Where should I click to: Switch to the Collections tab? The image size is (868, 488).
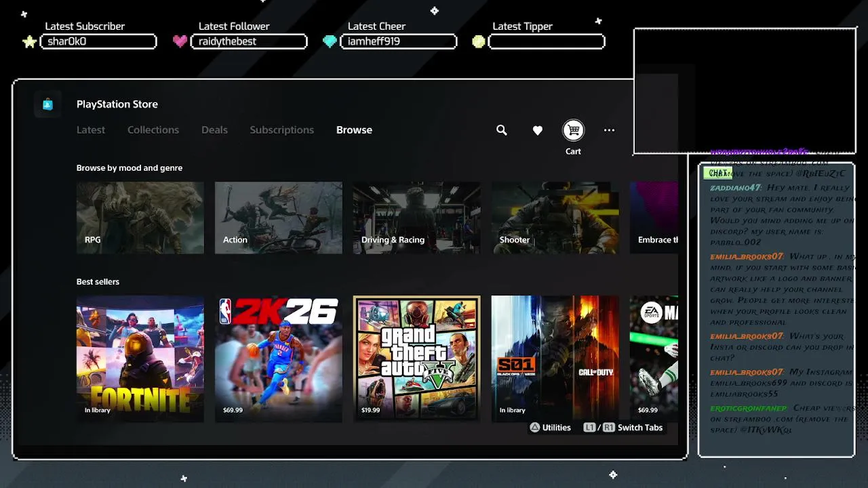point(153,130)
